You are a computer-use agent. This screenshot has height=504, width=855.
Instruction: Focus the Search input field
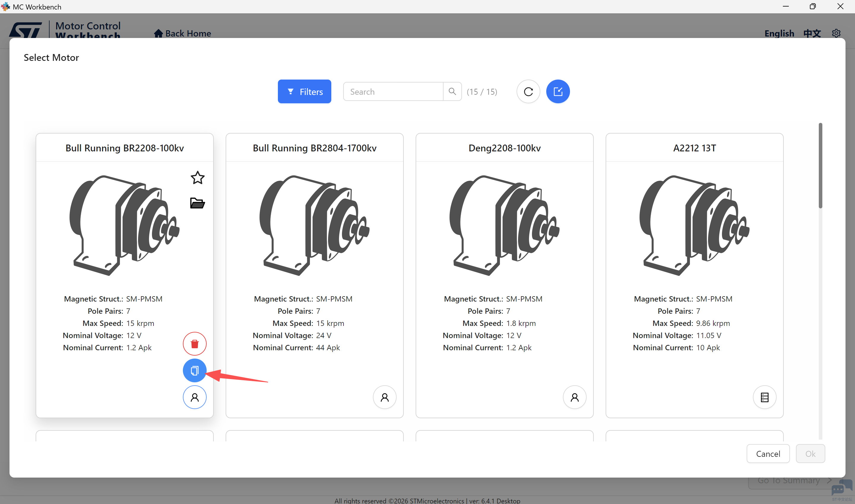(x=393, y=91)
